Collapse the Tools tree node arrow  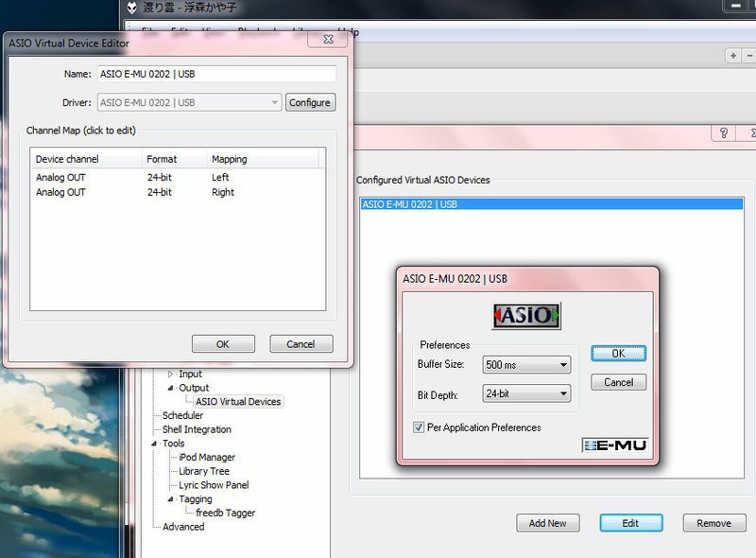pos(154,444)
